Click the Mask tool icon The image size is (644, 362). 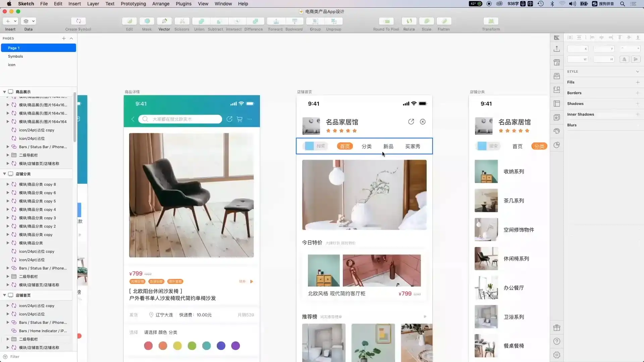coord(147,21)
